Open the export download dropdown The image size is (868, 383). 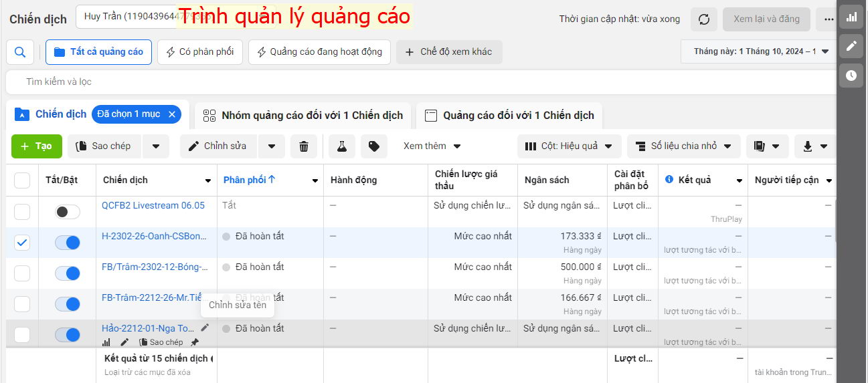[x=815, y=146]
